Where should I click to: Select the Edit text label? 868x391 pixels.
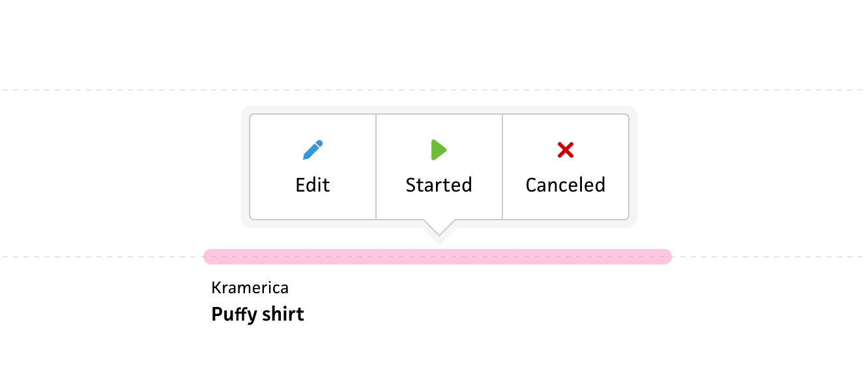click(313, 185)
